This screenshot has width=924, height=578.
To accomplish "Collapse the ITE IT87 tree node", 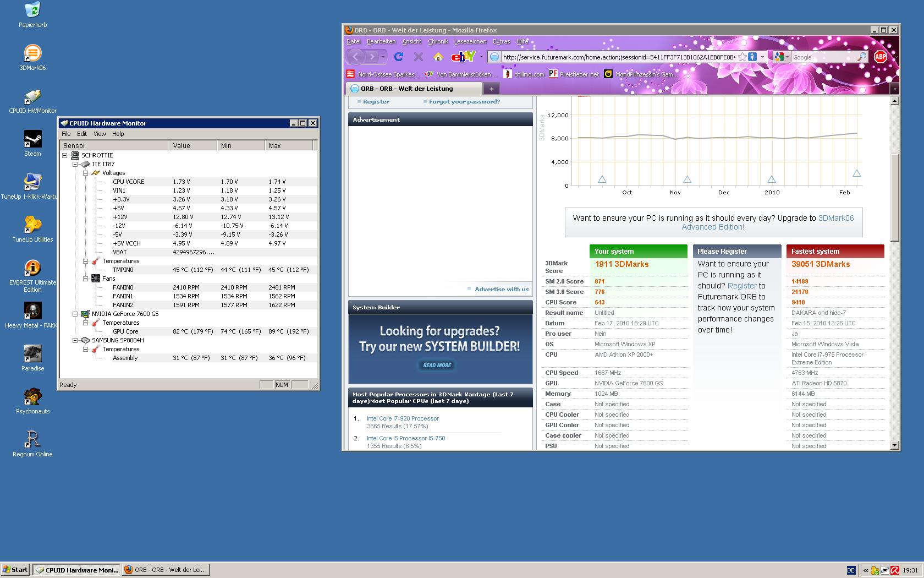I will click(x=75, y=164).
